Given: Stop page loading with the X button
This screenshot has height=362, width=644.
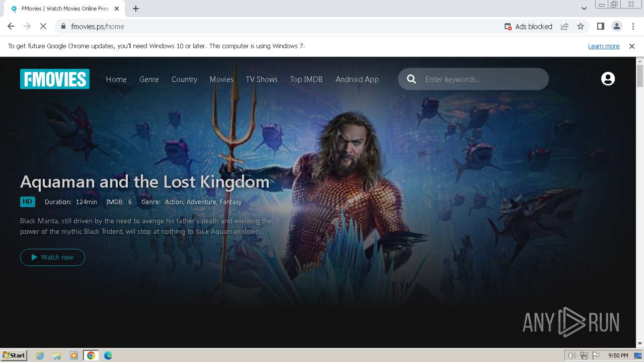Looking at the screenshot, I should click(43, 26).
